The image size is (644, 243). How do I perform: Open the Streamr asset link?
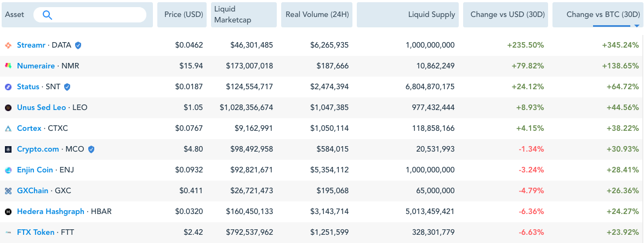tap(31, 45)
